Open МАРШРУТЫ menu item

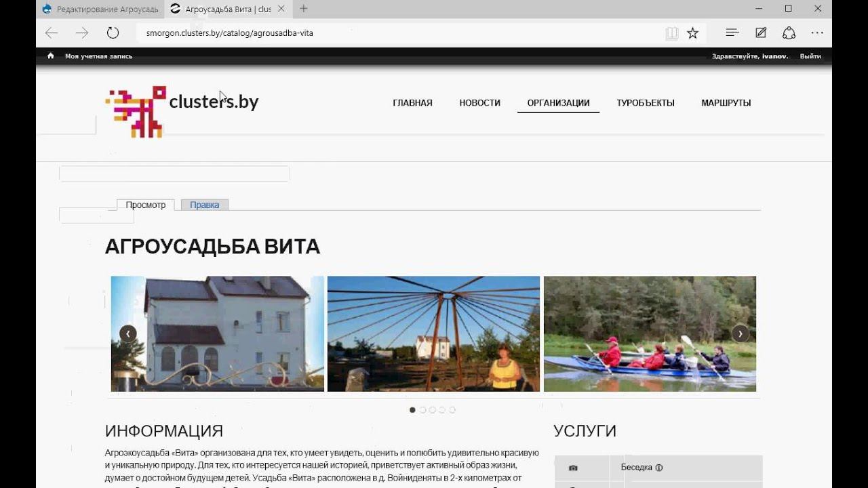point(726,103)
